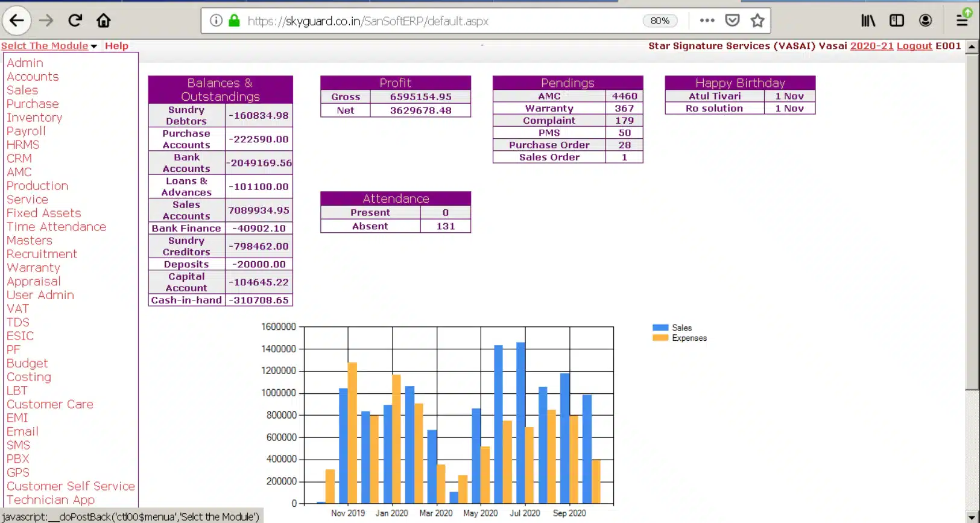The width and height of the screenshot is (980, 523).
Task: Click AMC pendings count 4460
Action: click(x=624, y=96)
